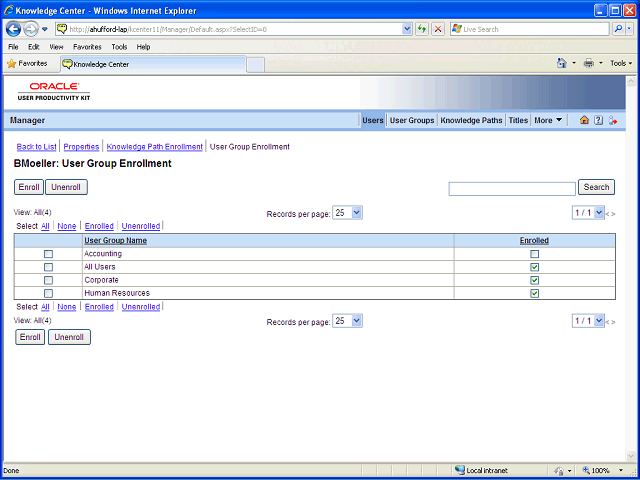Image resolution: width=640 pixels, height=480 pixels.
Task: Open the Help question mark icon
Action: [x=598, y=120]
